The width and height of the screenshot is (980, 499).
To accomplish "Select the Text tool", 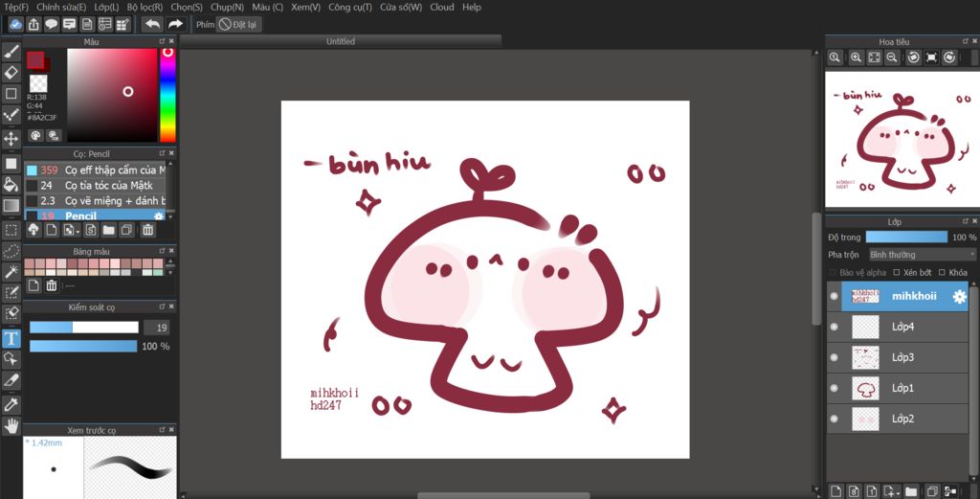I will click(x=11, y=338).
